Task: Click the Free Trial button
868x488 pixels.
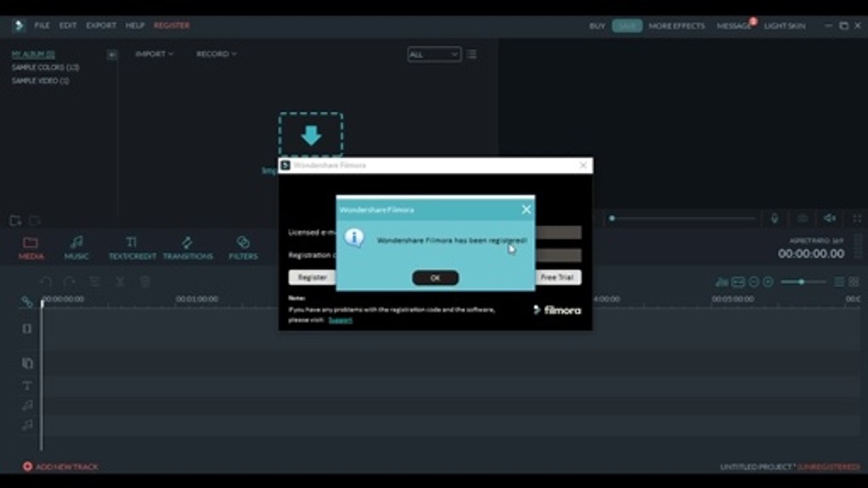Action: click(x=557, y=277)
